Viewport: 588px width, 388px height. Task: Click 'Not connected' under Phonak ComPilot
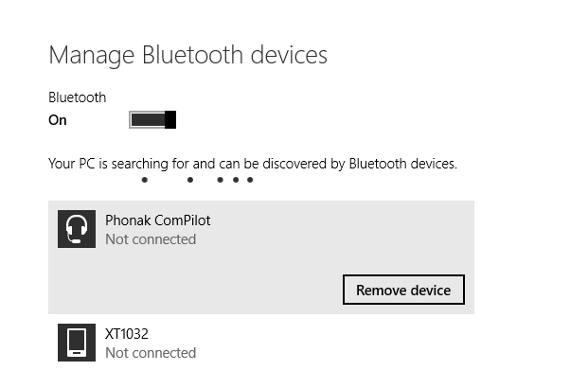[x=151, y=239]
